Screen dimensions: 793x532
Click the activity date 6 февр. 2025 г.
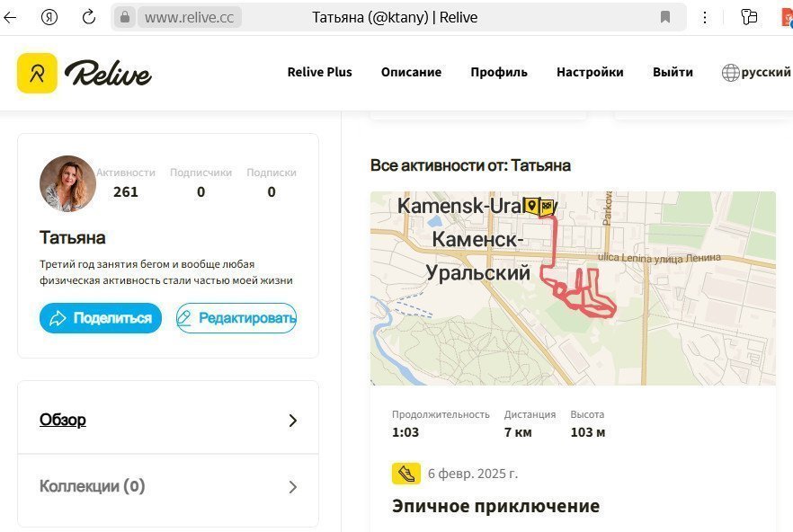click(473, 474)
